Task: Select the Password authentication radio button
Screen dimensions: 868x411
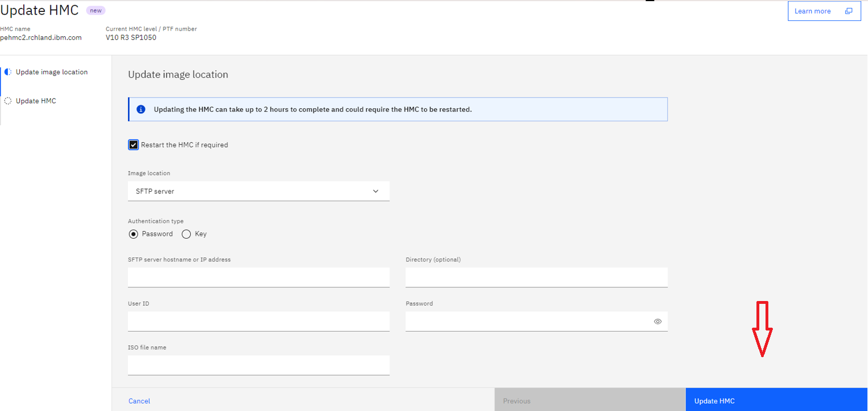Action: point(134,234)
